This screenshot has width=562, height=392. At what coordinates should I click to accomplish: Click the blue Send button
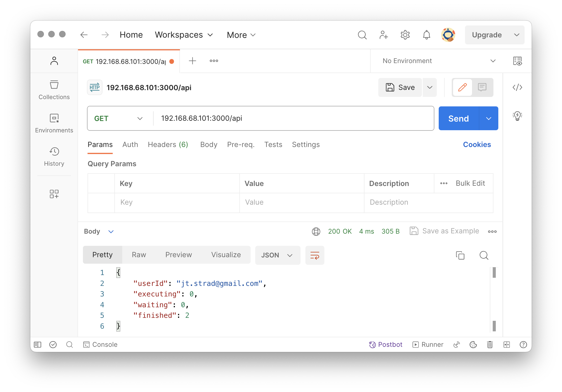[458, 118]
